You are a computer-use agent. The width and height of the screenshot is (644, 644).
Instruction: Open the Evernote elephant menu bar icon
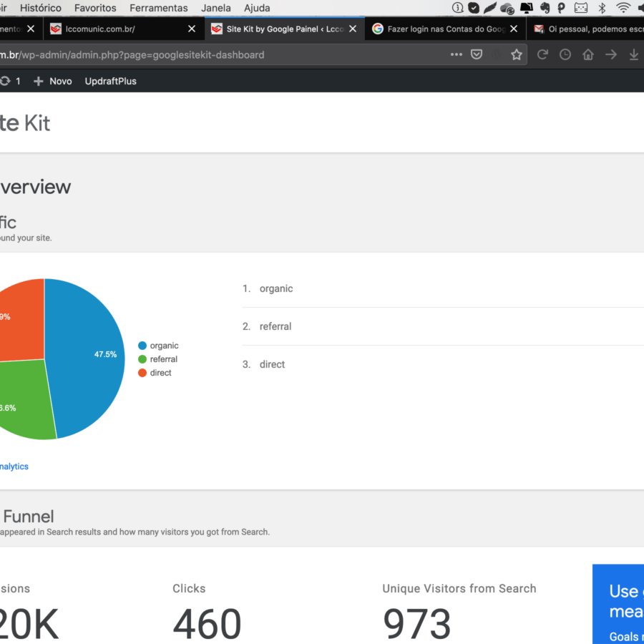click(x=545, y=8)
